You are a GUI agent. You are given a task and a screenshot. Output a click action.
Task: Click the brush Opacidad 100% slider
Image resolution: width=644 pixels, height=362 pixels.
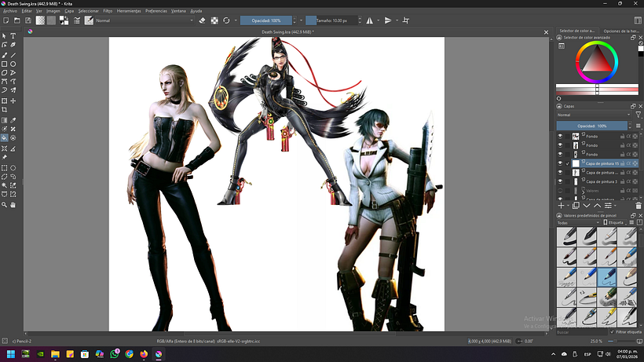[266, 20]
